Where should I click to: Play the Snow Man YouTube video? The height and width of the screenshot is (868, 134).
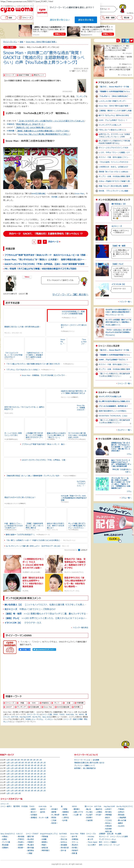40,168
